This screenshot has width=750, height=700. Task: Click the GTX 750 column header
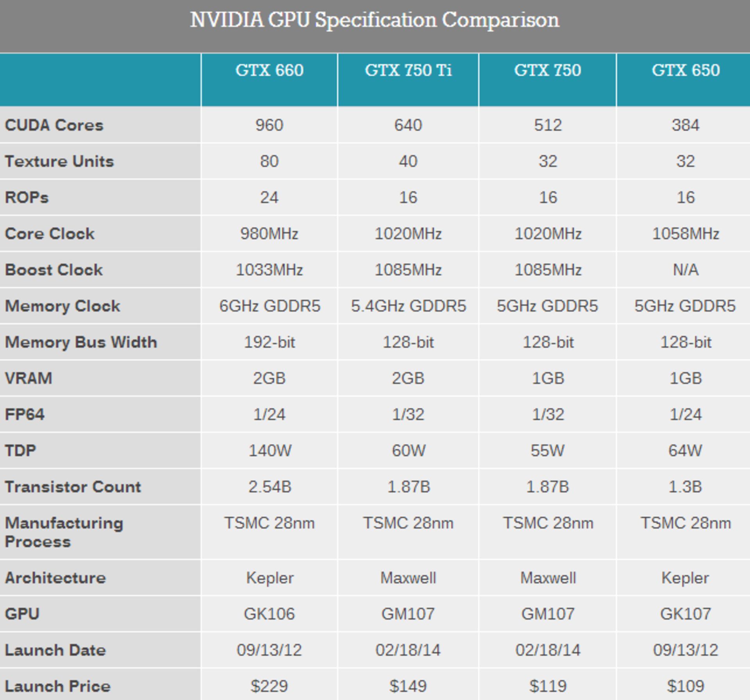(x=547, y=71)
